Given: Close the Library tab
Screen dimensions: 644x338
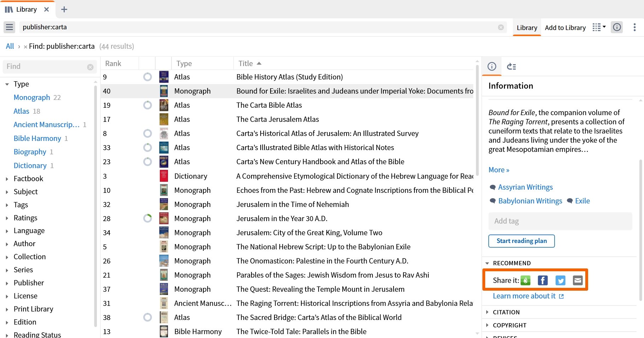Looking at the screenshot, I should 46,10.
